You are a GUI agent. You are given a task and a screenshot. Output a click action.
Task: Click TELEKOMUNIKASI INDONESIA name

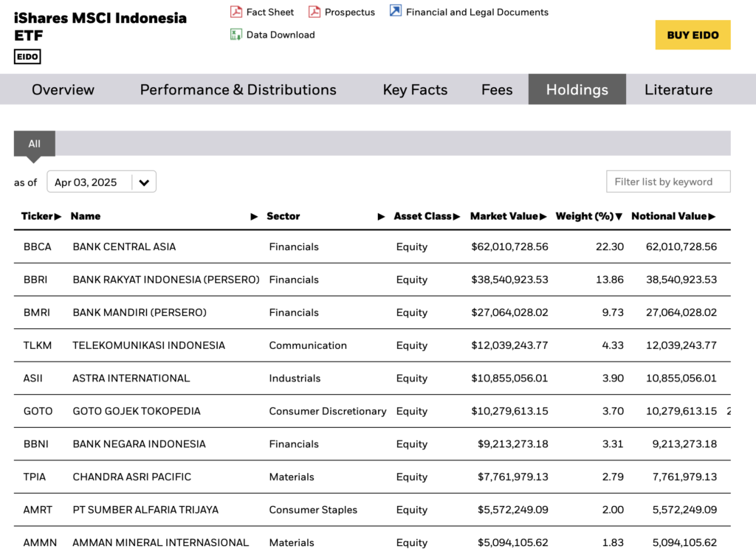tap(148, 345)
